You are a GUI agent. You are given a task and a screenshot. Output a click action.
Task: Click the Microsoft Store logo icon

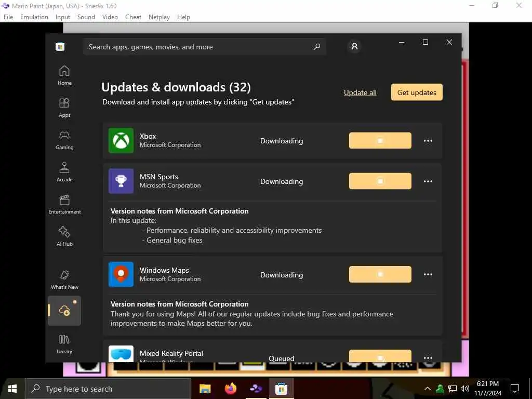pyautogui.click(x=60, y=46)
